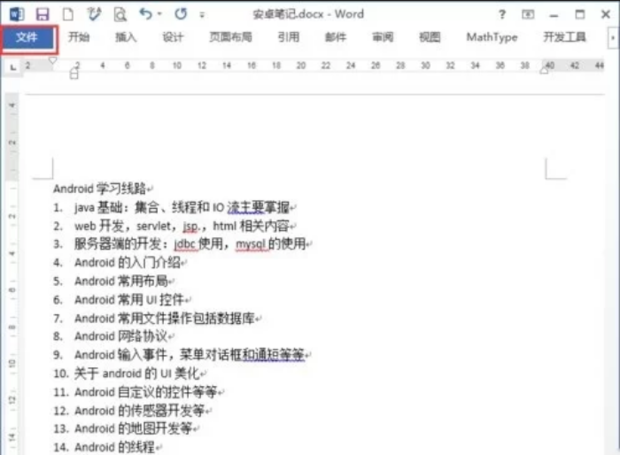Click "Android 常用布局" line
The image size is (620, 455).
(122, 281)
